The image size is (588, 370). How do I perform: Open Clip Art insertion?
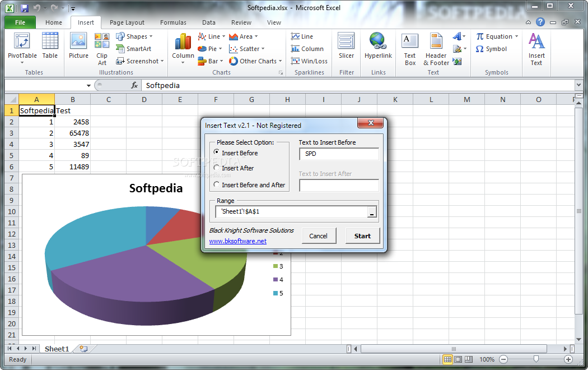[102, 49]
